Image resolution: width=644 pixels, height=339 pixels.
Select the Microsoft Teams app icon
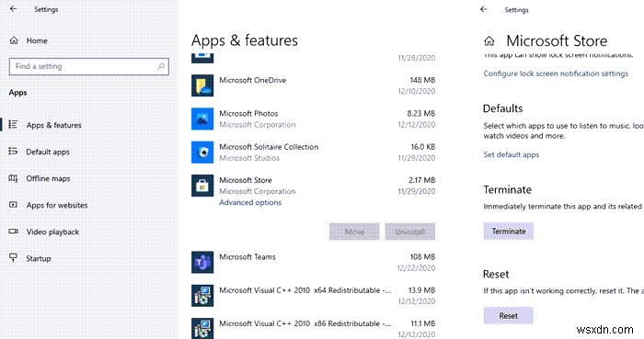coord(202,262)
